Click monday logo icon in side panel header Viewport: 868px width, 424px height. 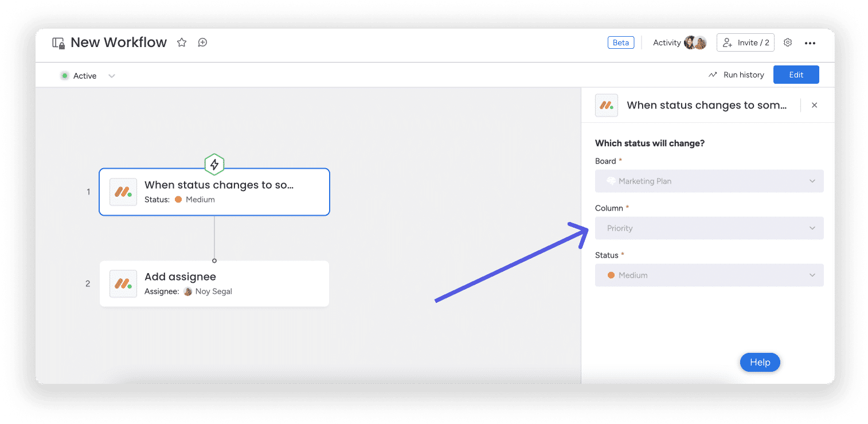607,106
